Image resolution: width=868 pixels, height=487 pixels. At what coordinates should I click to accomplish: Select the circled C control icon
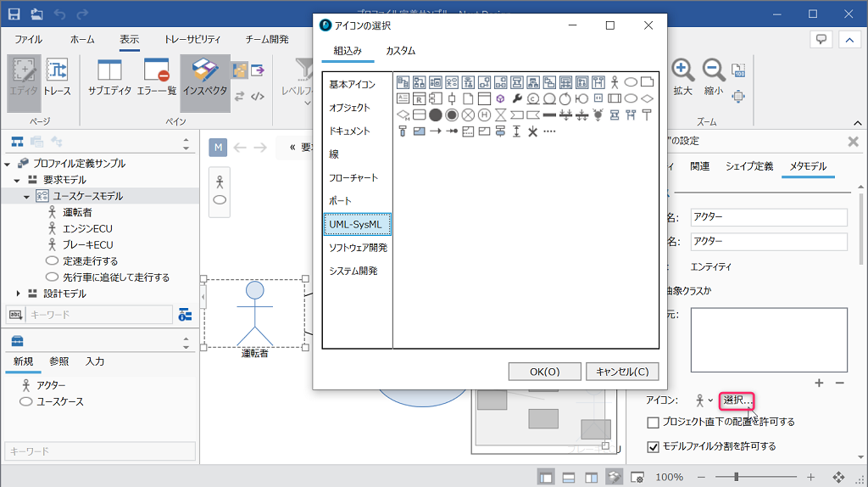tap(533, 98)
